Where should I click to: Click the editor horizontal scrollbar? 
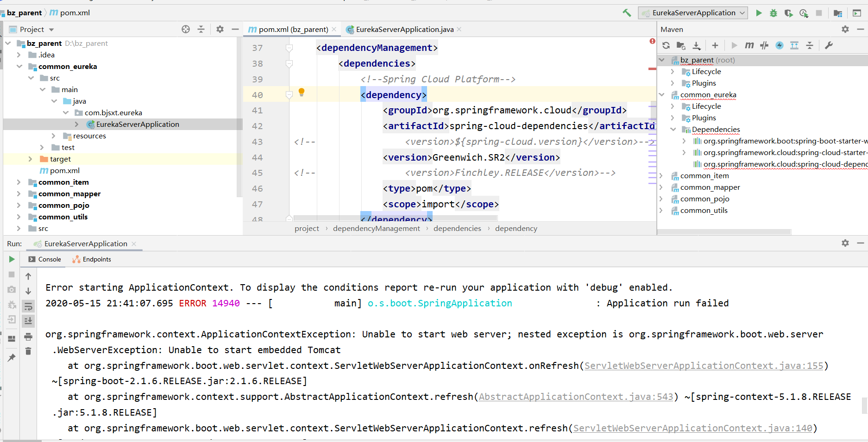[x=396, y=218]
